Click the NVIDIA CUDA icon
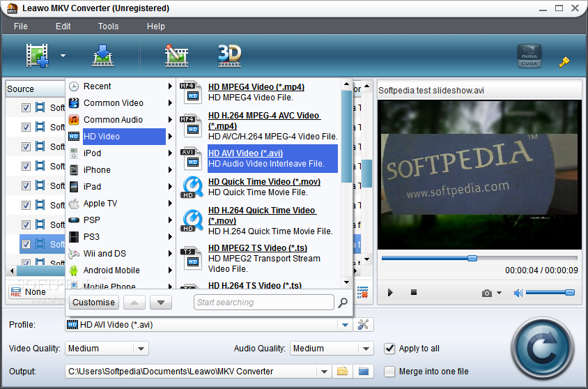588x389 pixels. point(529,56)
